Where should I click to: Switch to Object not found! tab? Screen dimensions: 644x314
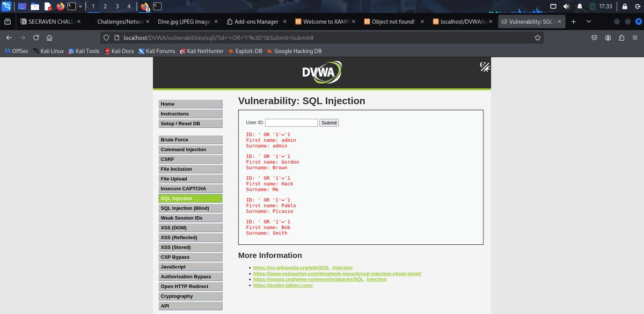394,21
